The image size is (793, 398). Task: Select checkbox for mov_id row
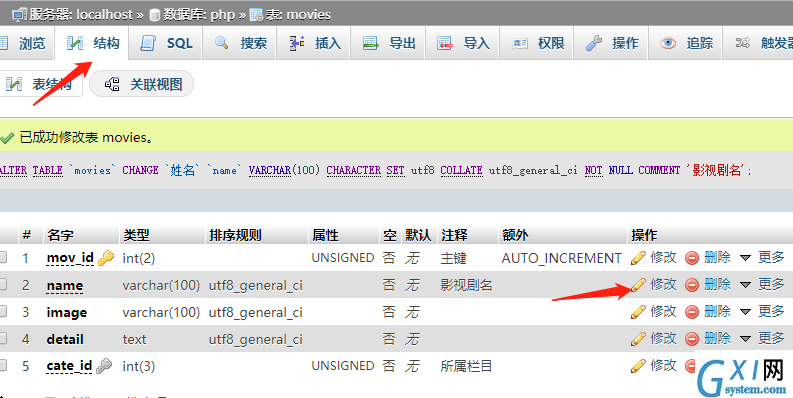3,257
